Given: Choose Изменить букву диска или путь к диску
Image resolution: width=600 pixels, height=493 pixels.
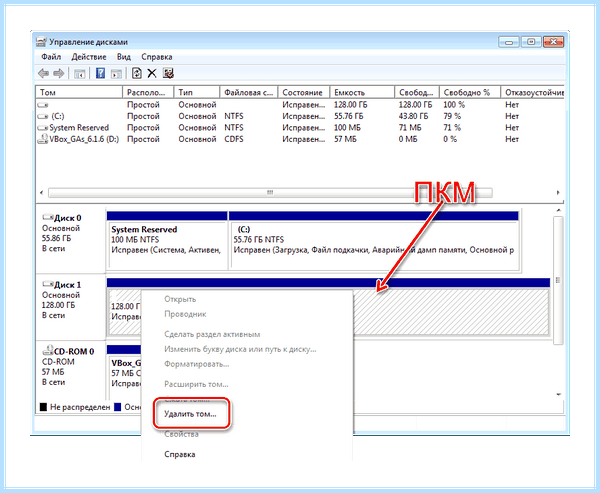Looking at the screenshot, I should 240,349.
